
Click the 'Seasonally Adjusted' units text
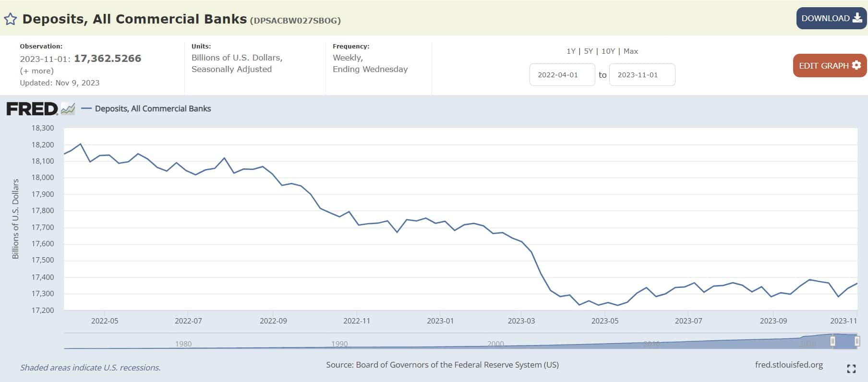pos(231,69)
